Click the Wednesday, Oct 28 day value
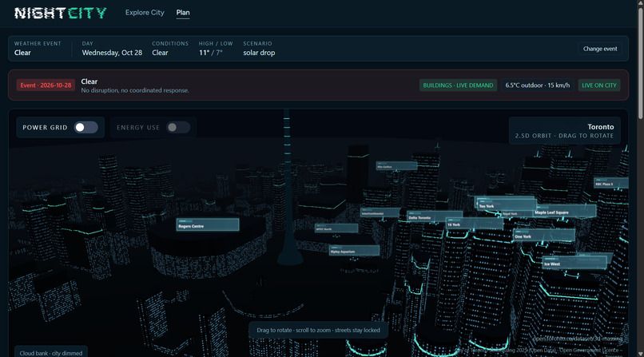The image size is (644, 357). 112,53
